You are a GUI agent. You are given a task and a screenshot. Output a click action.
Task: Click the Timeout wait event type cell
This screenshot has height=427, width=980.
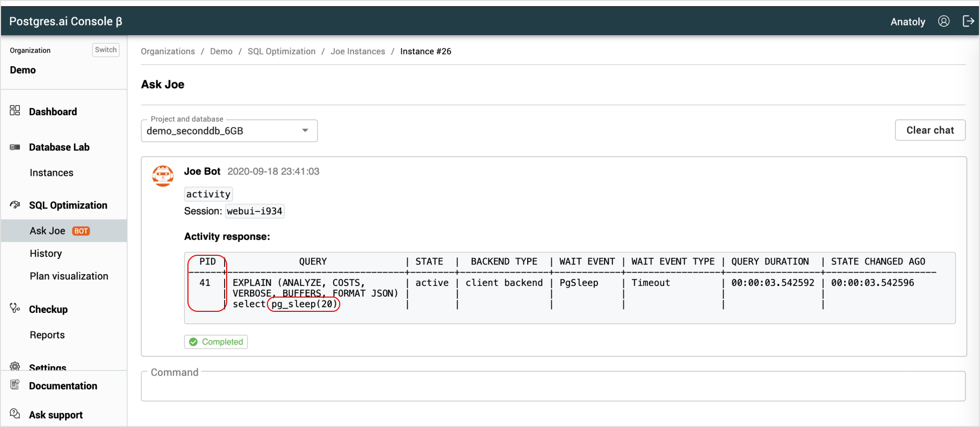650,283
